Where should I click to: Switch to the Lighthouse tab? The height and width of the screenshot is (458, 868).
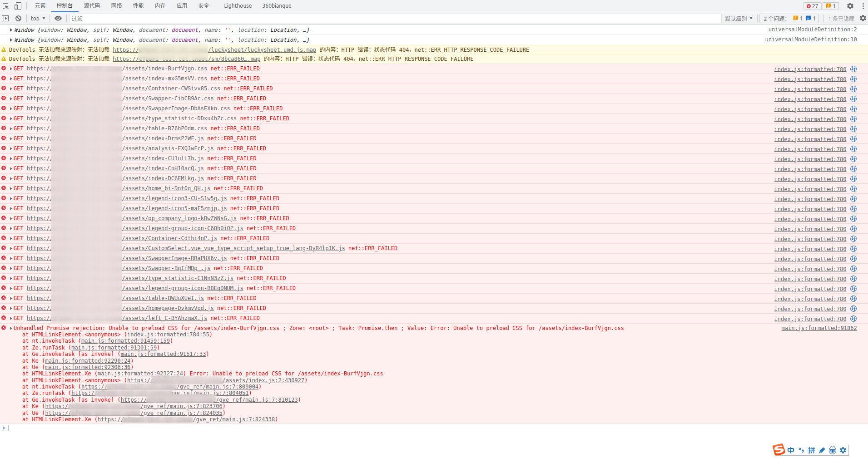tap(238, 6)
